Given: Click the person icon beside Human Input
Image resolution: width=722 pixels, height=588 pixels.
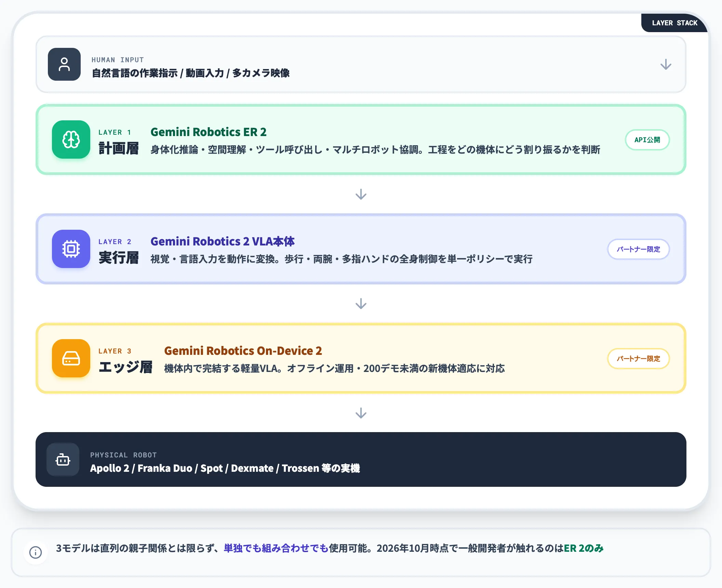Looking at the screenshot, I should (64, 64).
